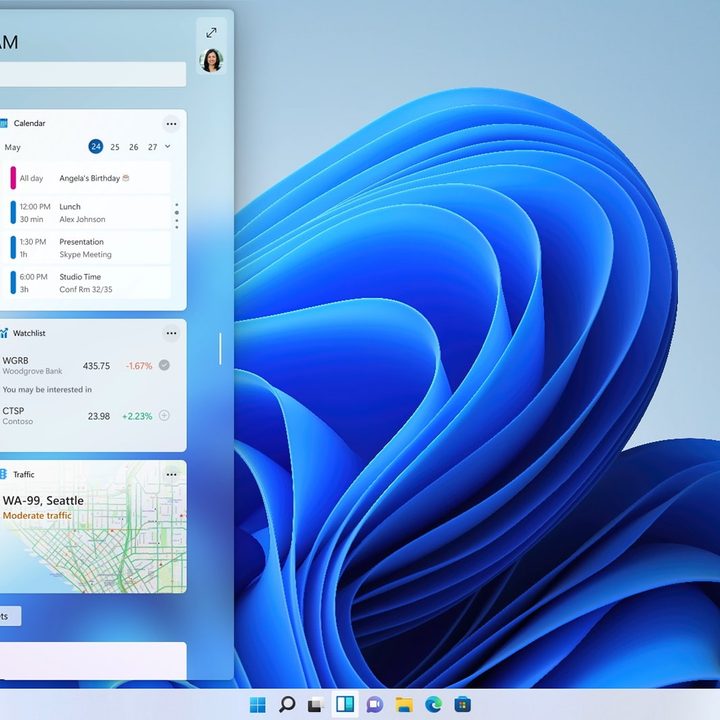Select date 25 in calendar
The width and height of the screenshot is (720, 720).
coord(115,147)
